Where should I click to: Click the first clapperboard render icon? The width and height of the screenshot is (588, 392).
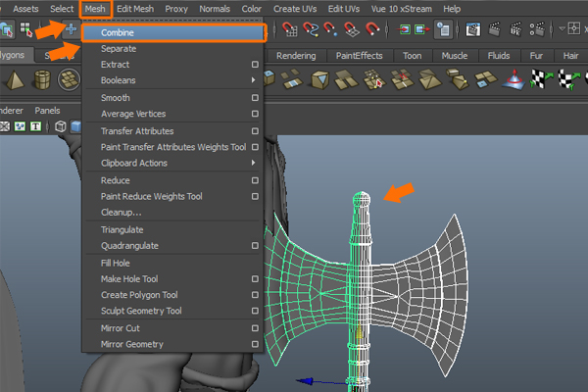473,31
